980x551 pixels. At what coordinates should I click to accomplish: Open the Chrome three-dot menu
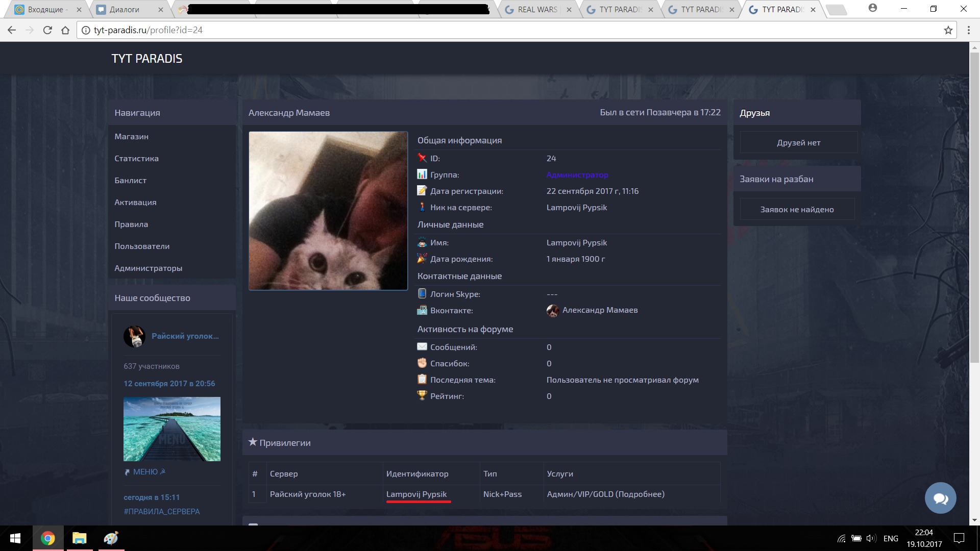[969, 30]
